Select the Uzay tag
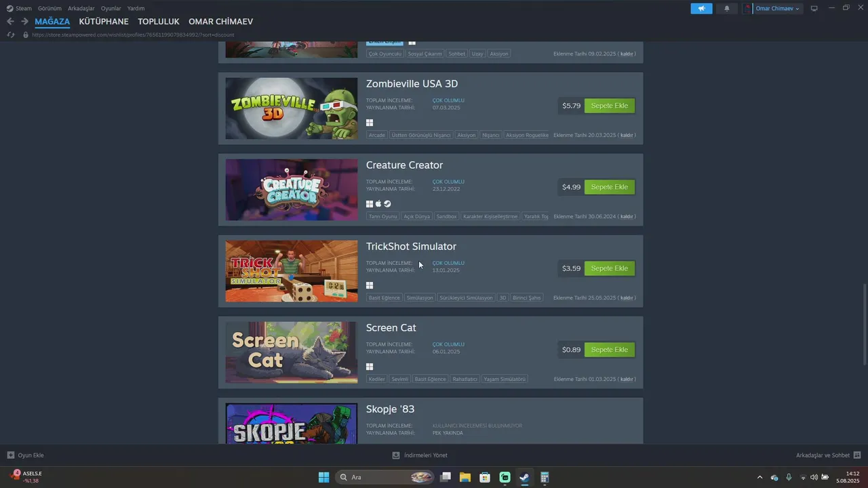The height and width of the screenshot is (488, 868). (x=477, y=54)
